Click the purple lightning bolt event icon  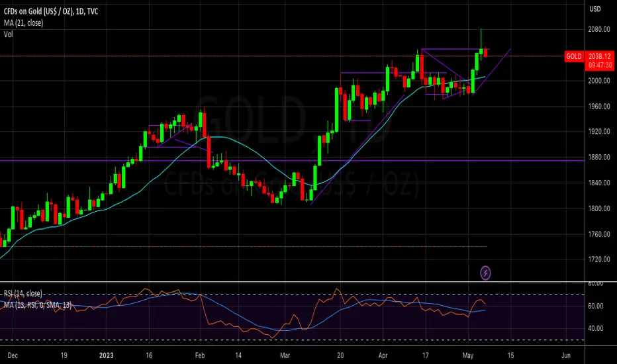pos(485,273)
